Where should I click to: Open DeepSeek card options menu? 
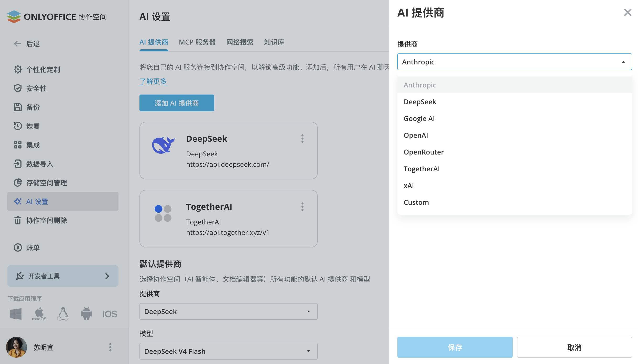302,139
